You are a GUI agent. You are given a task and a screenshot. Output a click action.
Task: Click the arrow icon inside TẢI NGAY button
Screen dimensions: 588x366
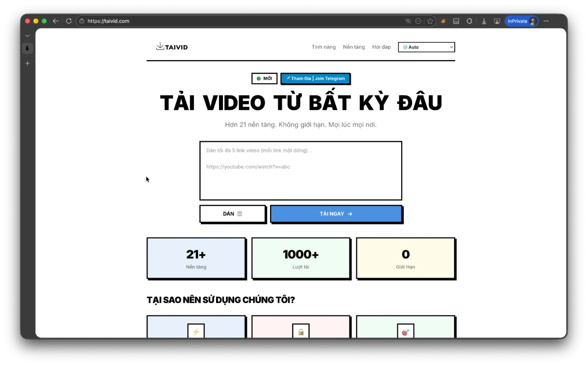pos(349,214)
